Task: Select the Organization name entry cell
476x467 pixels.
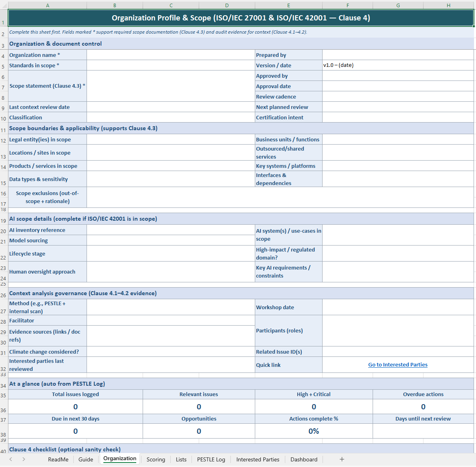Action: click(x=171, y=55)
